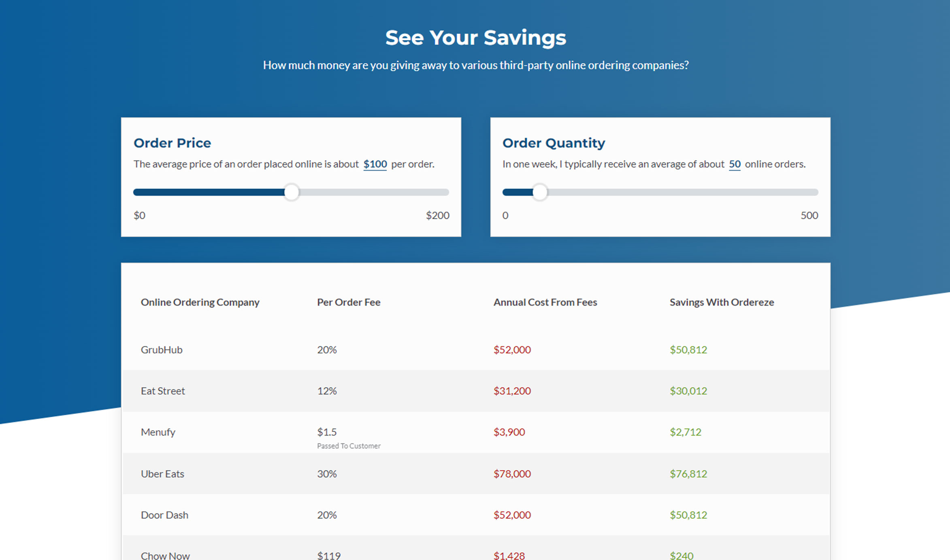Screen dimensions: 950x560
Task: Click the 'GrubHub' company cell
Action: pyautogui.click(x=162, y=350)
